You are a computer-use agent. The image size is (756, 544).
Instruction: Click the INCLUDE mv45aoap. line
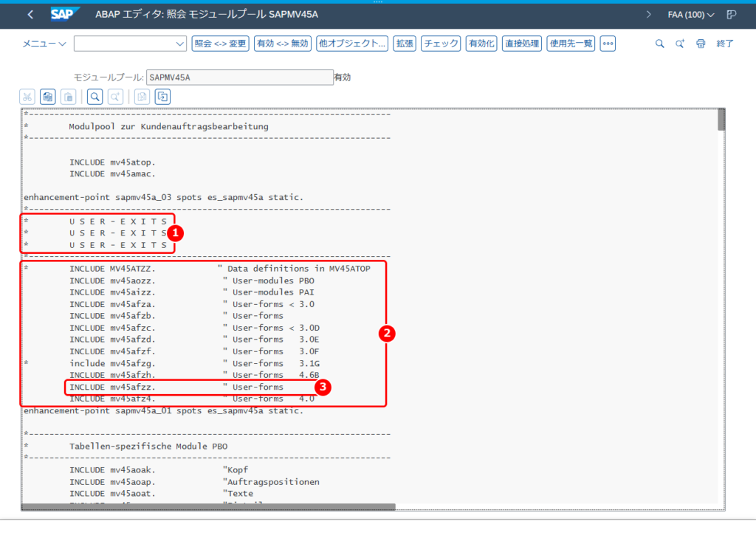[112, 482]
